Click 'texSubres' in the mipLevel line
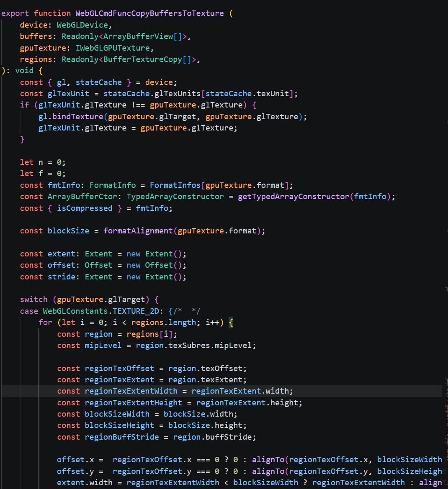 pos(189,346)
